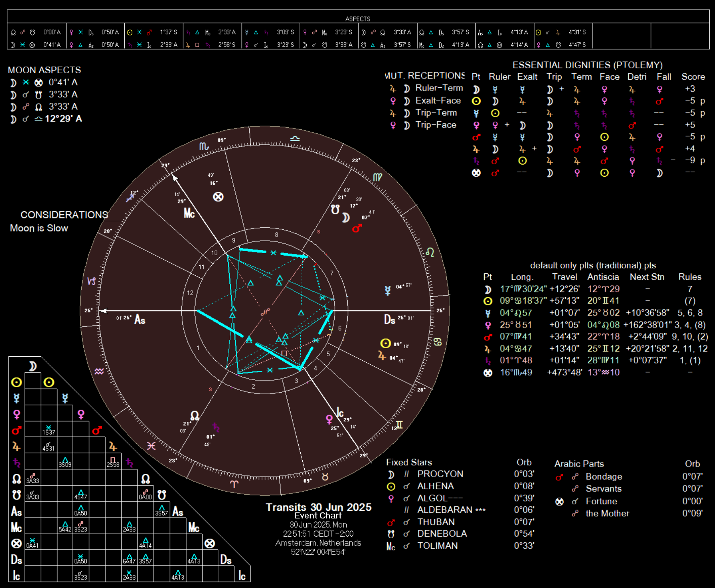
Task: Click the ESSENTIAL DIGNITIES (PTOLEMY) title
Action: point(588,65)
